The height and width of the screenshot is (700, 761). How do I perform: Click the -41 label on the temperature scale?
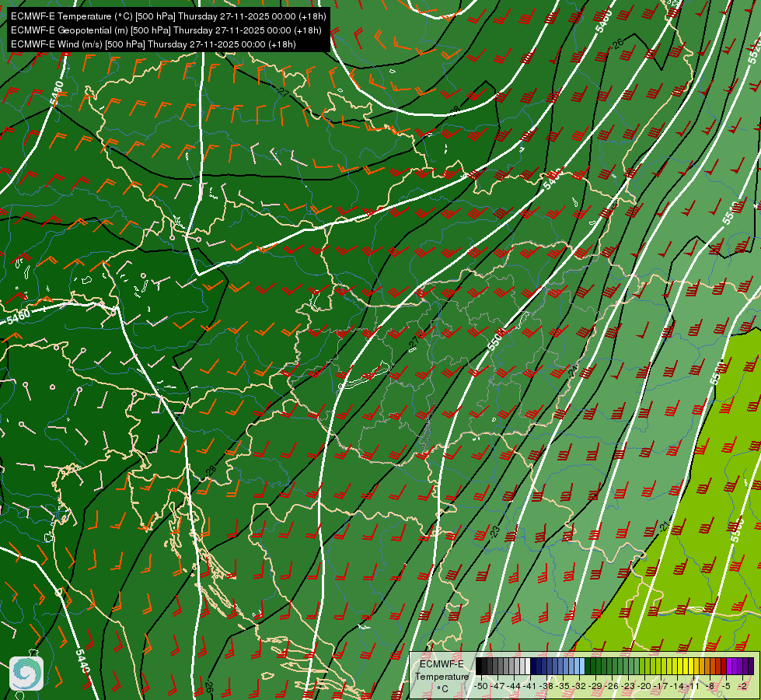[529, 687]
